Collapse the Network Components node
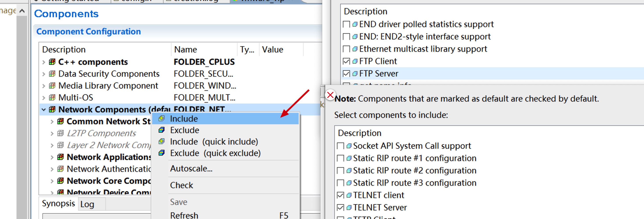Image resolution: width=644 pixels, height=219 pixels. coord(44,110)
